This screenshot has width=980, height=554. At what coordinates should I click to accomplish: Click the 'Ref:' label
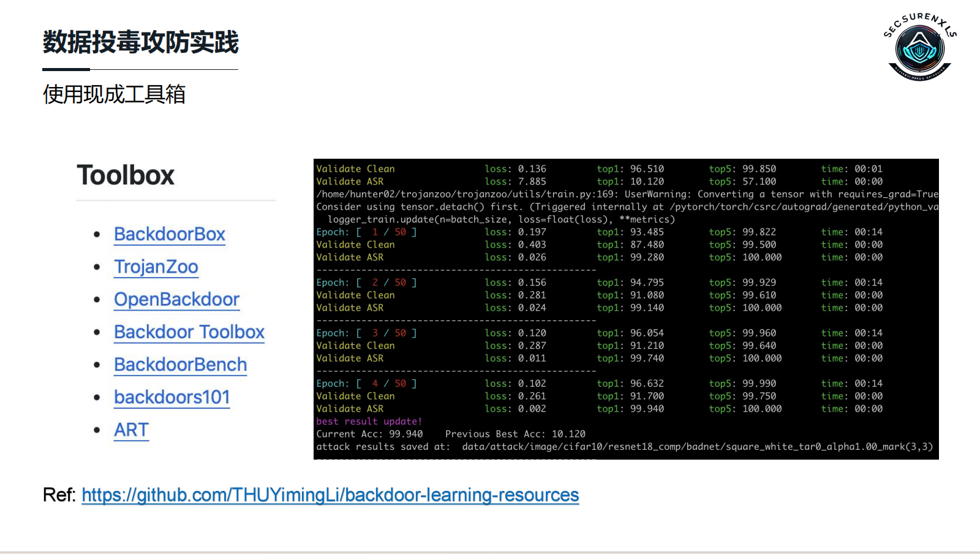59,495
